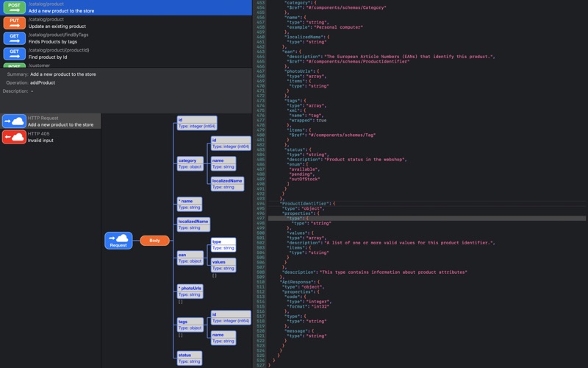Screen dimensions: 588x368
Task: Click the blue Request node in the diagram
Action: click(x=118, y=241)
